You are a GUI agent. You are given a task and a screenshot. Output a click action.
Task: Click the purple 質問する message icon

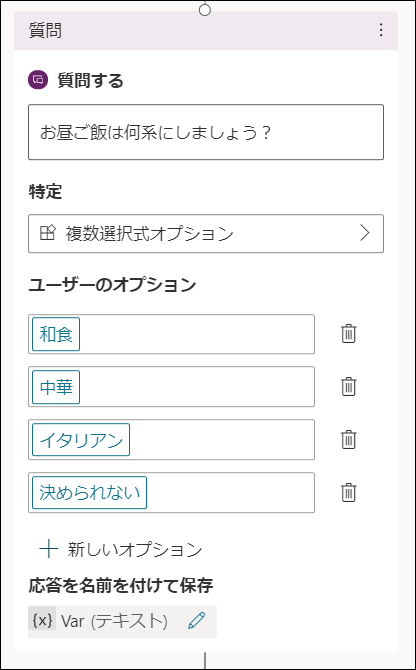point(38,80)
